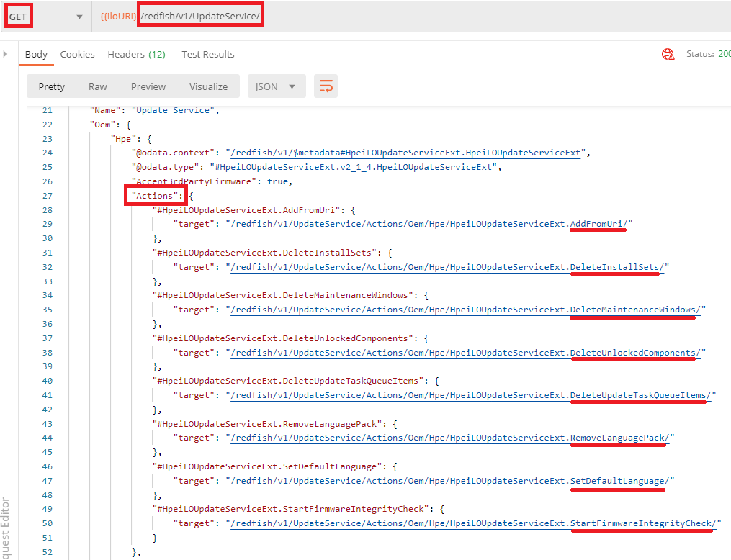This screenshot has height=560, width=731.
Task: Toggle the wrap lines icon
Action: pos(326,86)
